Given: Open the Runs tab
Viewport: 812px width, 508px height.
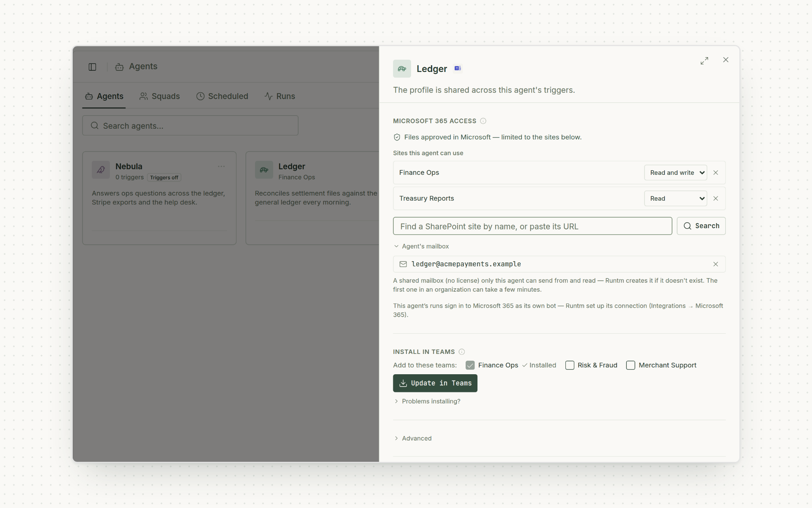Looking at the screenshot, I should (x=280, y=96).
